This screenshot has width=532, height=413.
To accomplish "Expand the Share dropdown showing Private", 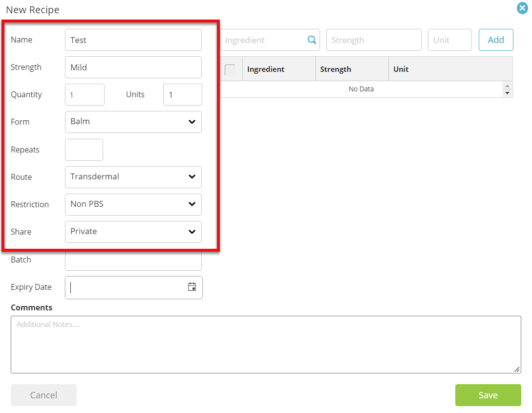I will tap(133, 232).
